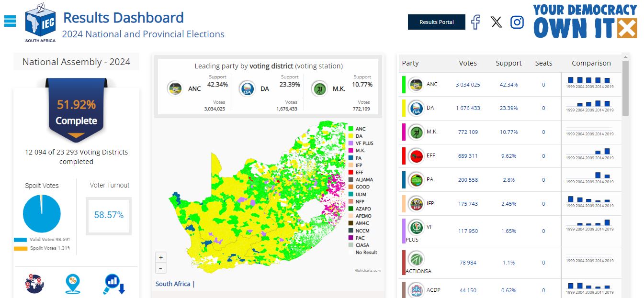The image size is (644, 298).
Task: Sort table by the Votes column header
Action: [x=468, y=63]
